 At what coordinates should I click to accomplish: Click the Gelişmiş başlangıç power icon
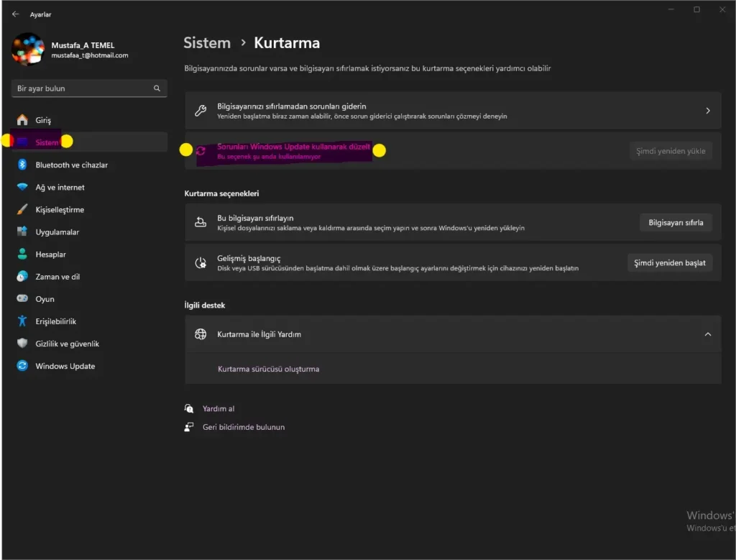point(201,263)
